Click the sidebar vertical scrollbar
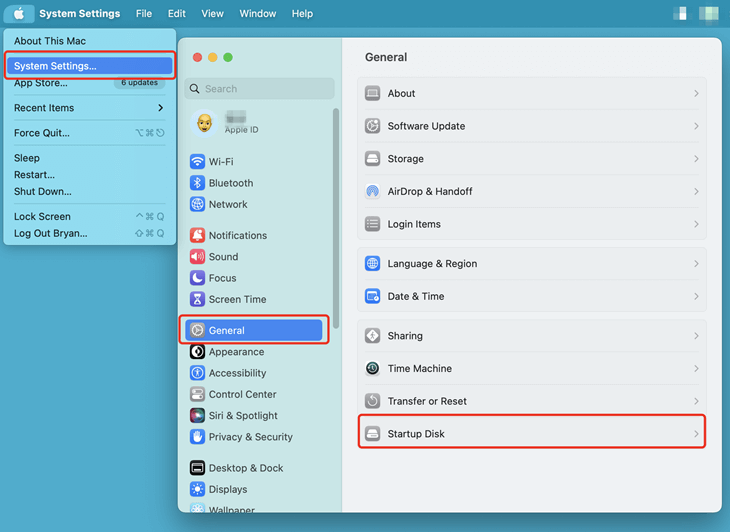This screenshot has height=532, width=730. point(336,219)
